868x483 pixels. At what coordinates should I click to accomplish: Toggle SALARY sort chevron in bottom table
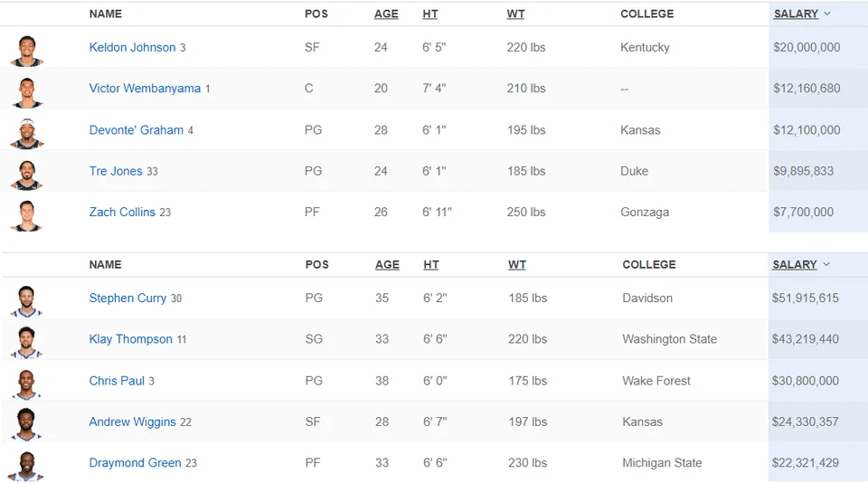pyautogui.click(x=826, y=264)
